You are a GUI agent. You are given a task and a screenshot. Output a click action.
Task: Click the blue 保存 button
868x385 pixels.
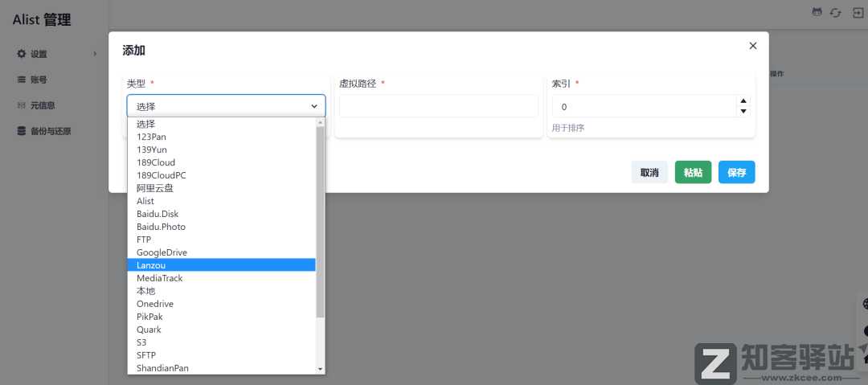click(x=736, y=172)
